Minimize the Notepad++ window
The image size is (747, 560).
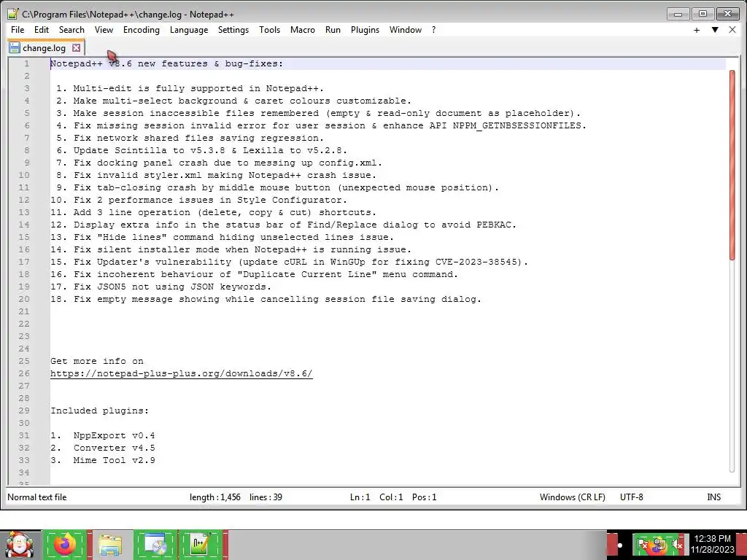(x=678, y=14)
